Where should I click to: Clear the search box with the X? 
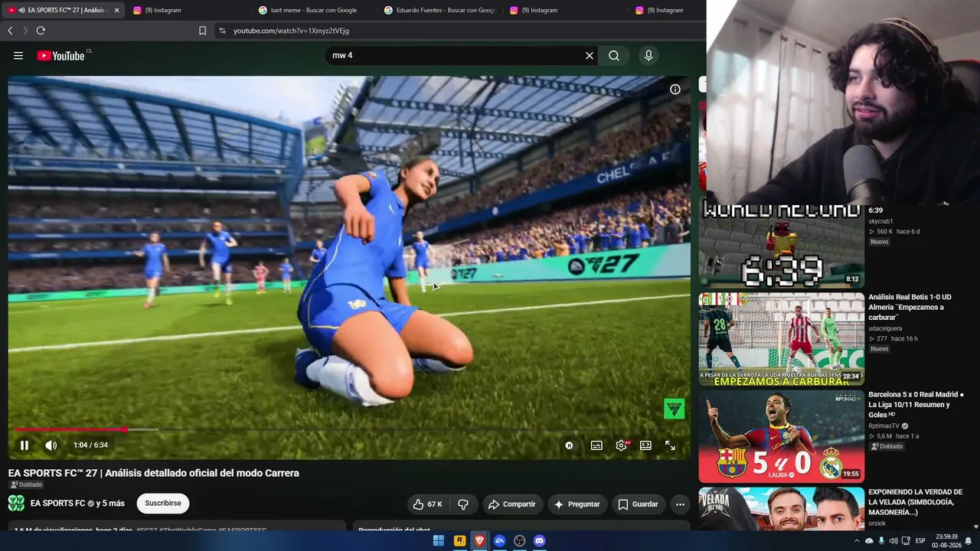590,56
